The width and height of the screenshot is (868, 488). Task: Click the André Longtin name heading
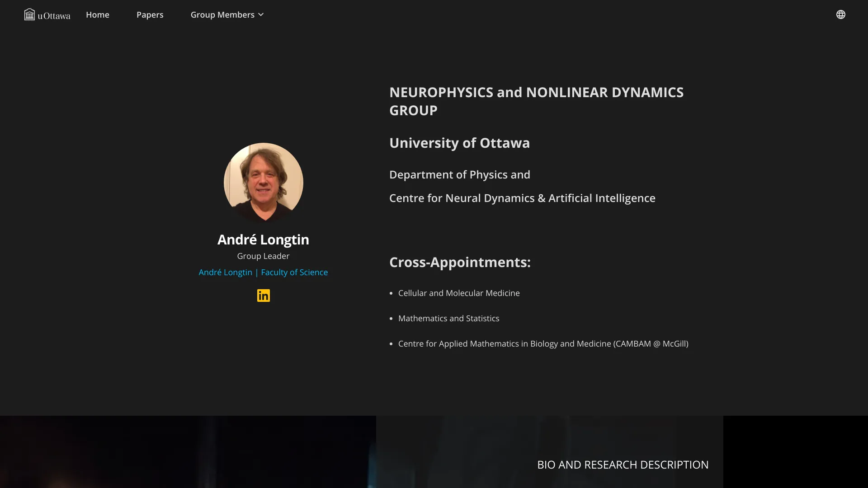[263, 239]
